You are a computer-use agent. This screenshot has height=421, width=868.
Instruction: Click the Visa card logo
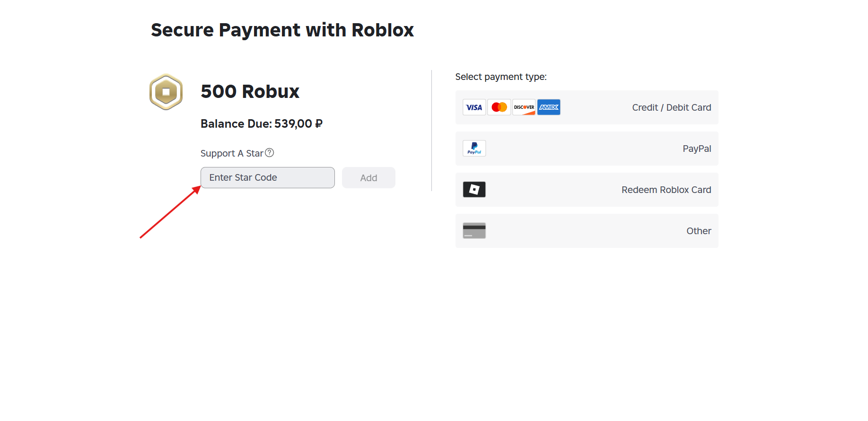point(474,107)
